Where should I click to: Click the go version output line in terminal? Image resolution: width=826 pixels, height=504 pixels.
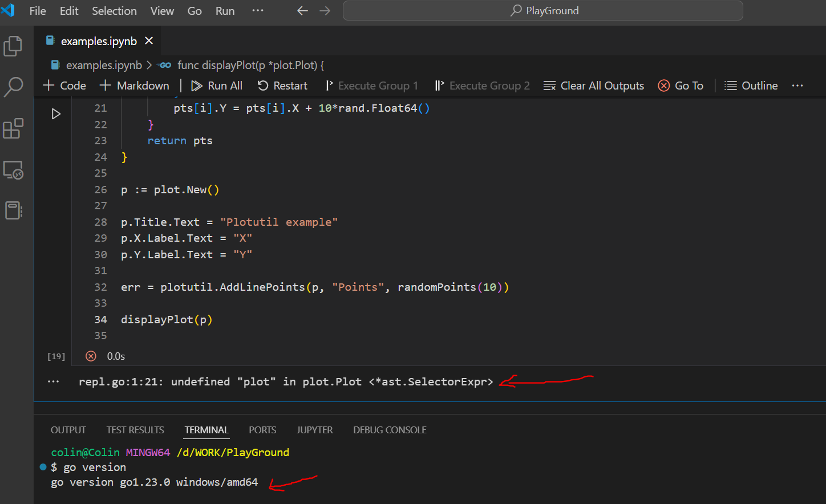tap(155, 482)
